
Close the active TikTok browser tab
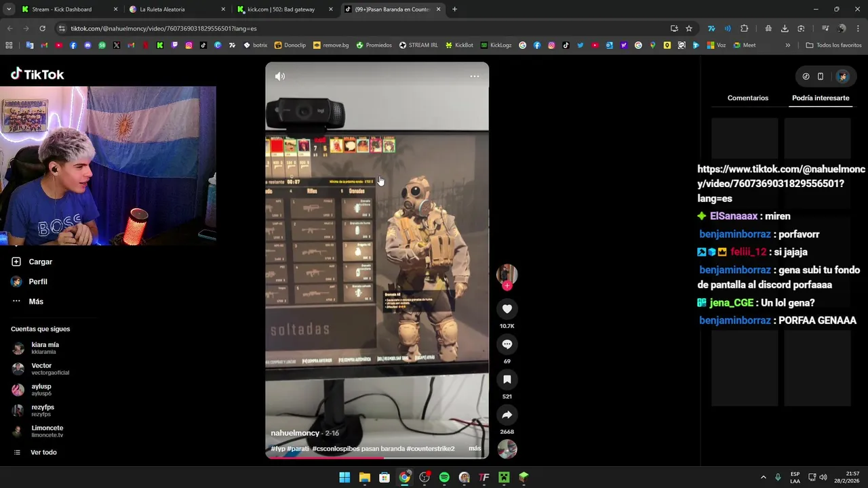[438, 9]
